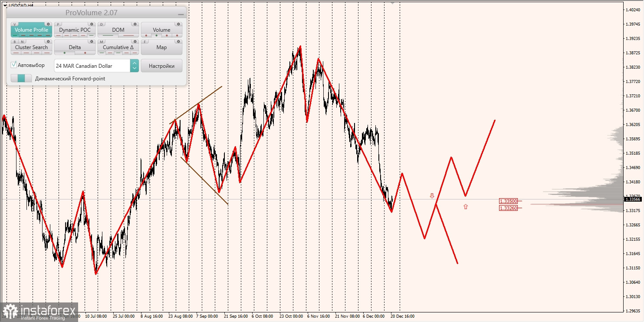Screen dimensions: 644x322
Task: Select first green preset under Cumulative Δ
Action: click(x=102, y=53)
